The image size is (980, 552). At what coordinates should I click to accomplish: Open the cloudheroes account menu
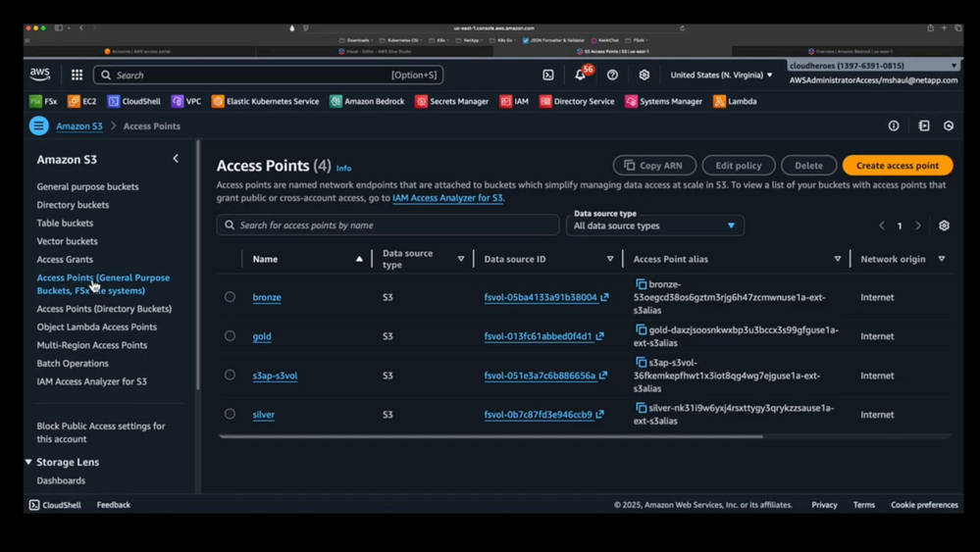point(873,66)
